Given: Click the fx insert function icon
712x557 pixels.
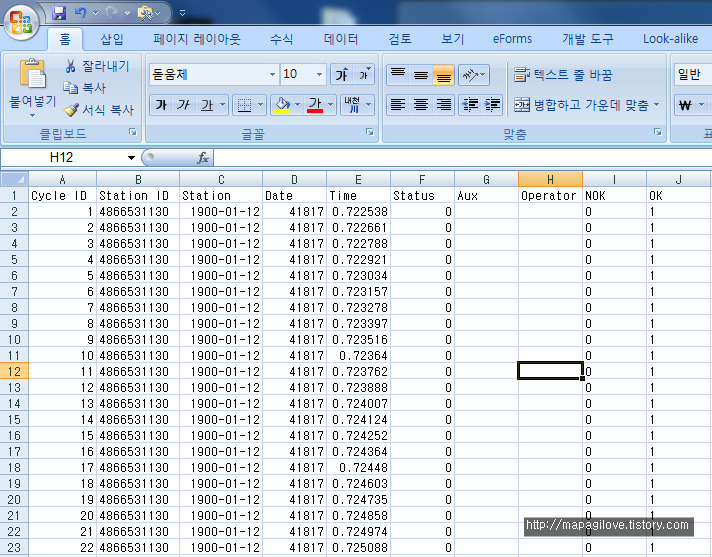Looking at the screenshot, I should point(203,158).
